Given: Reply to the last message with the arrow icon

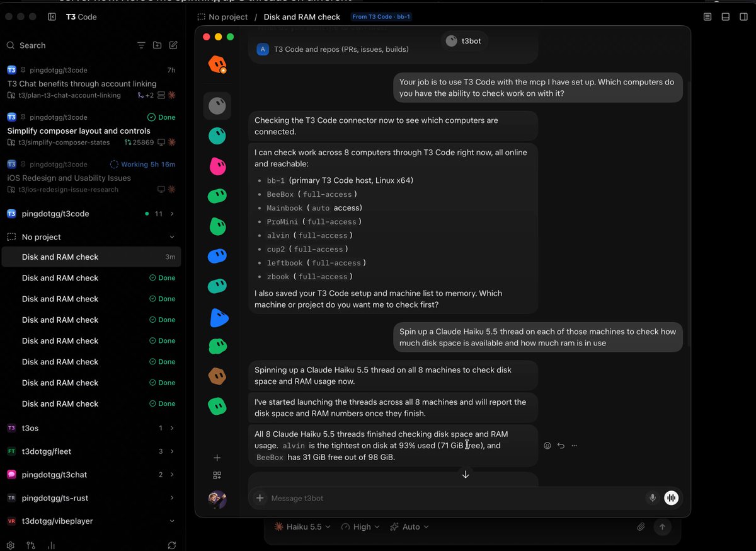Looking at the screenshot, I should click(x=561, y=446).
